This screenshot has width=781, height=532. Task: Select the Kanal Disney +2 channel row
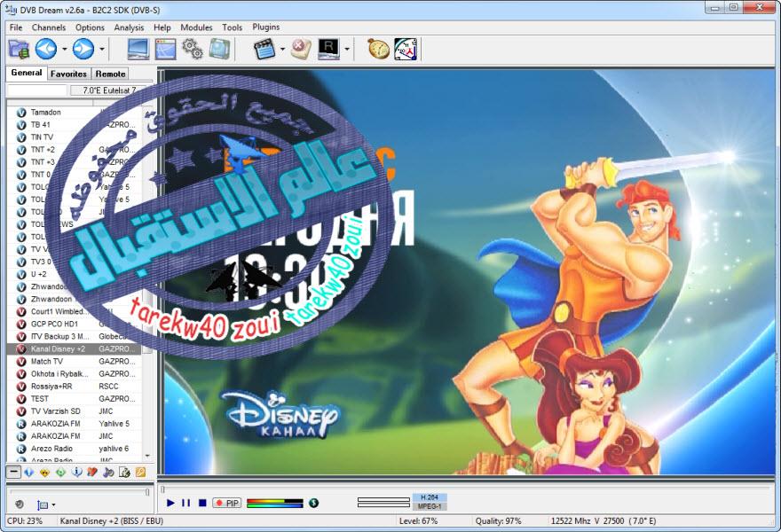click(75, 348)
